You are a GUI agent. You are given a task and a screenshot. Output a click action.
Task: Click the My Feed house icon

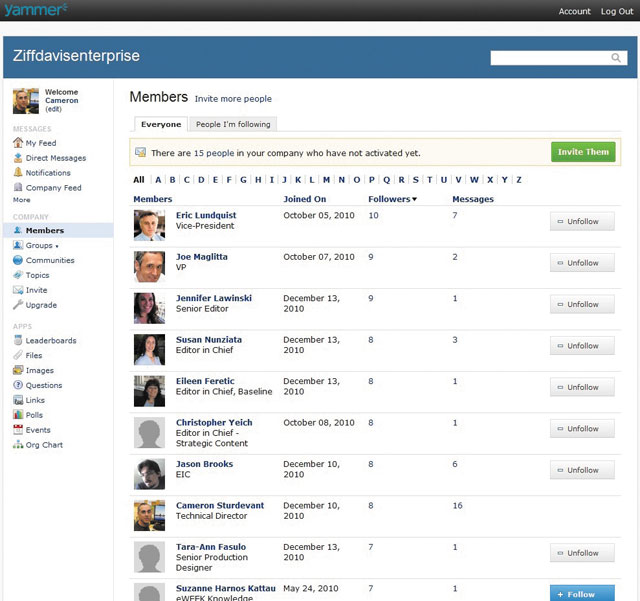[18, 143]
